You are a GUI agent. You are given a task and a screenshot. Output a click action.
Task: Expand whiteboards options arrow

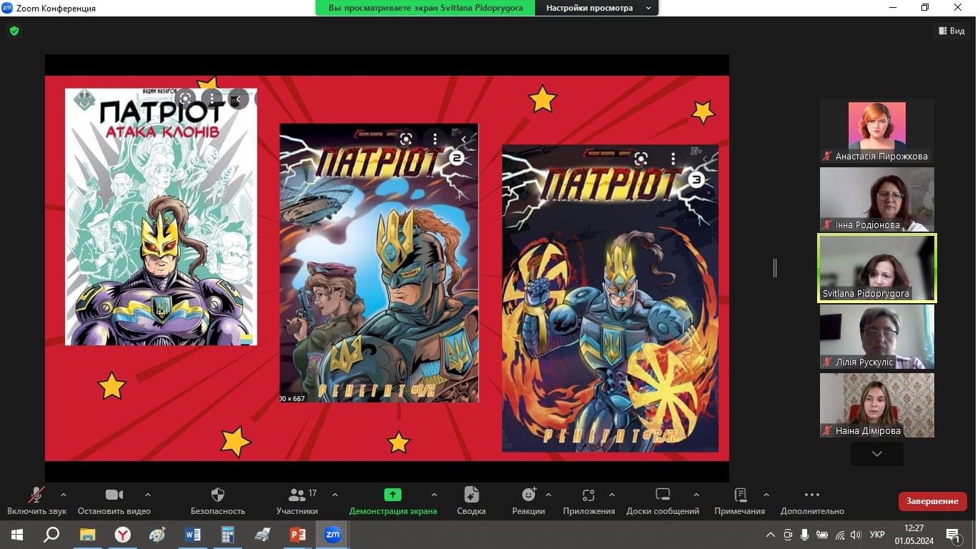(x=696, y=495)
